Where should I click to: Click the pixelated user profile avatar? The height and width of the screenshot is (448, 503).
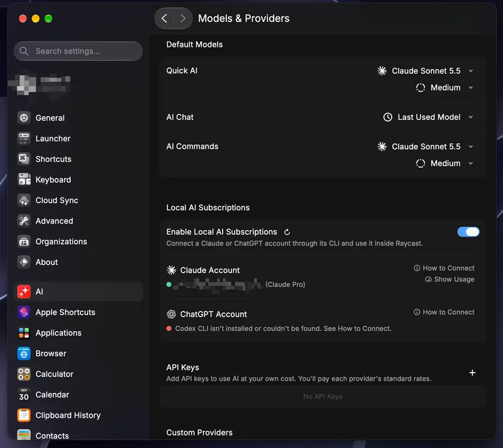point(26,84)
